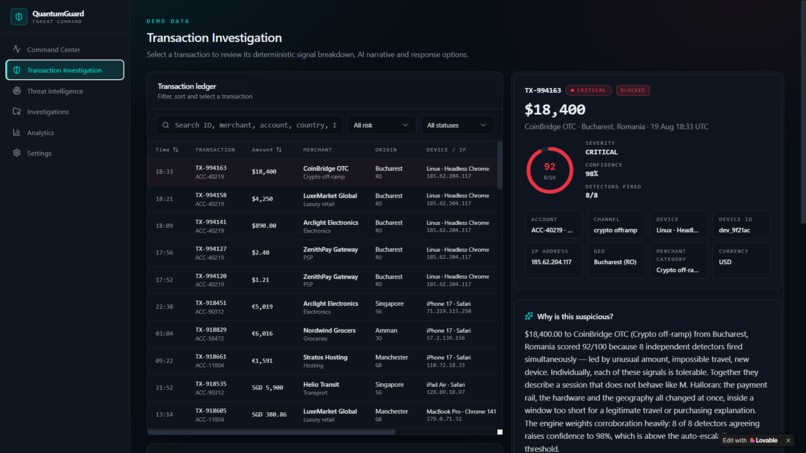Click the Nordwind Grocers merchant cell
This screenshot has height=453, width=806.
coord(329,330)
